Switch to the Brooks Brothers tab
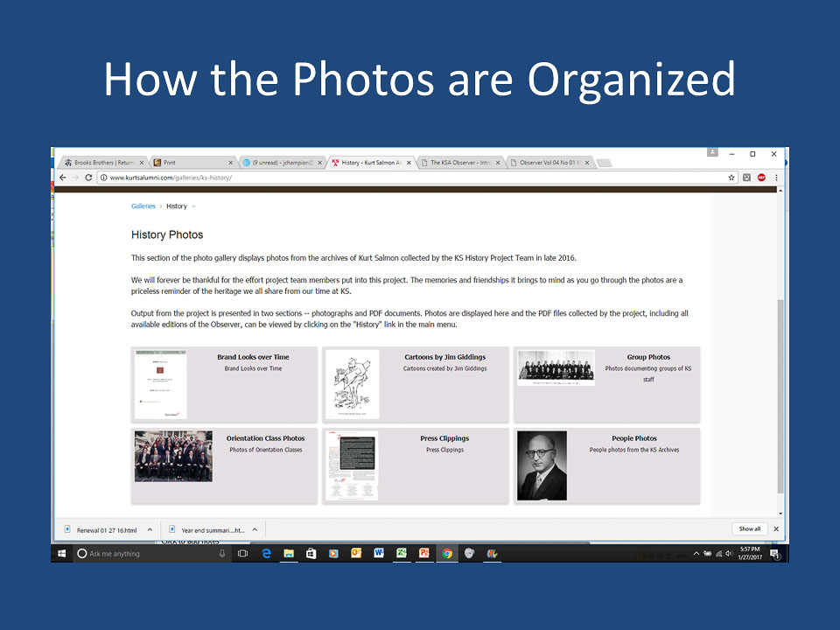This screenshot has width=840, height=630. pyautogui.click(x=103, y=163)
